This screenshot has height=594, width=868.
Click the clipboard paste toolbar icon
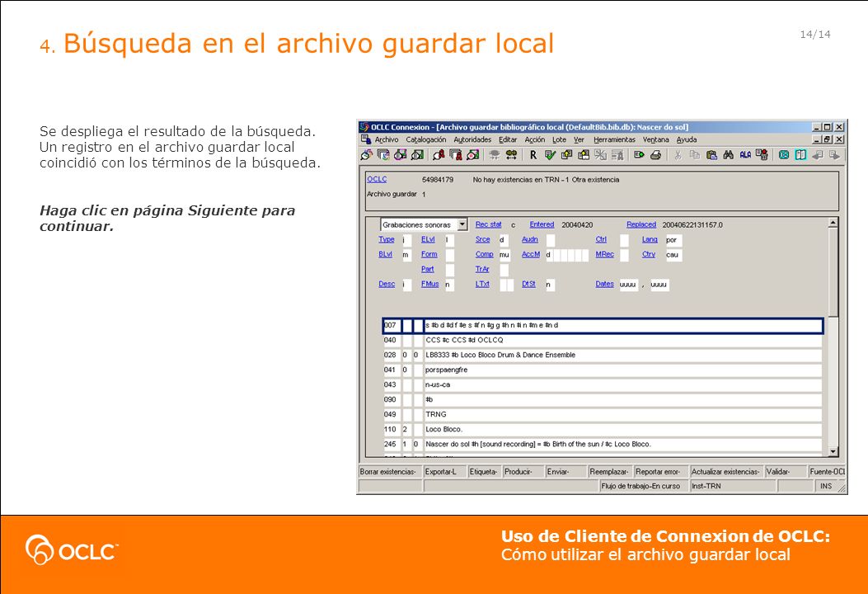(712, 155)
